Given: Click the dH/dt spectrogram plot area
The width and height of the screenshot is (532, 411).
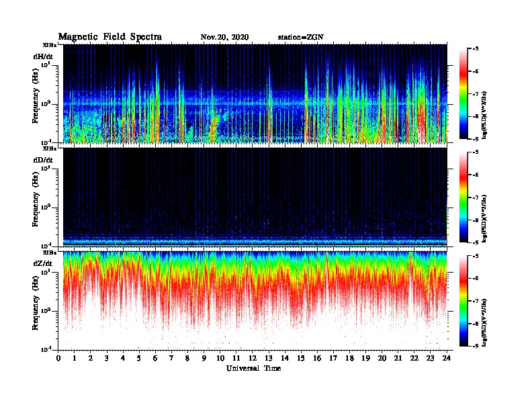Looking at the screenshot, I should [x=255, y=93].
